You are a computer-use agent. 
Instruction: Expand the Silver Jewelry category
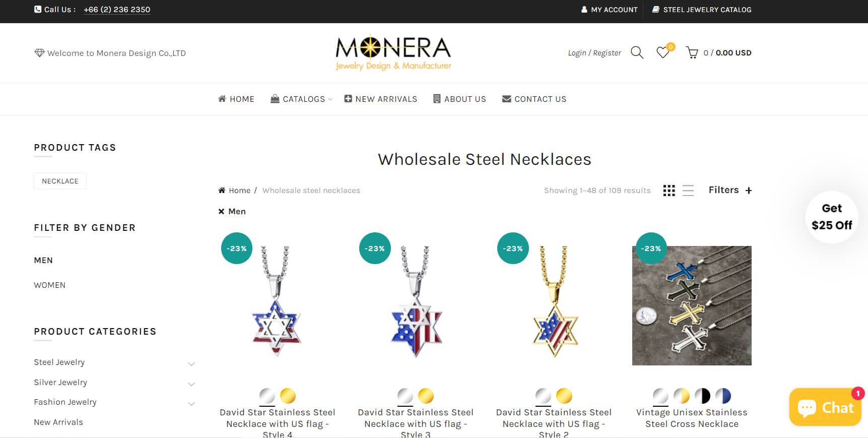[191, 384]
